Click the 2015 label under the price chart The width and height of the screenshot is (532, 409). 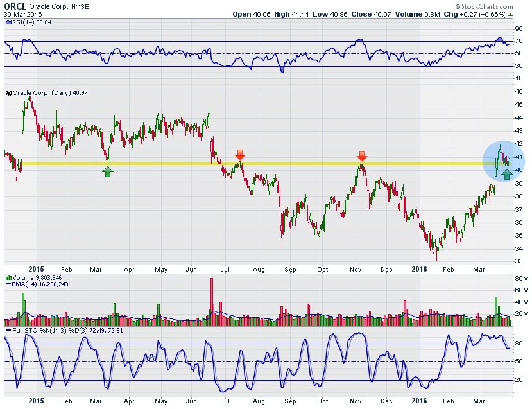(x=36, y=269)
